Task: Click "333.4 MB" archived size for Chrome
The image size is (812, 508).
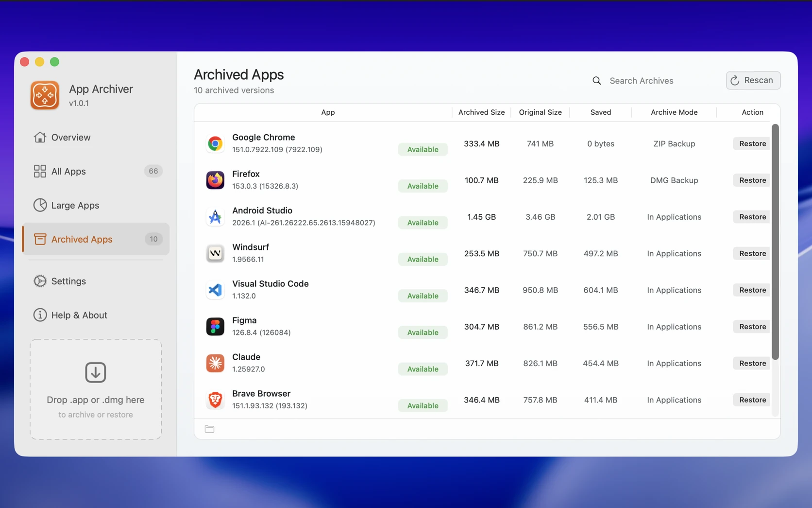Action: point(481,143)
